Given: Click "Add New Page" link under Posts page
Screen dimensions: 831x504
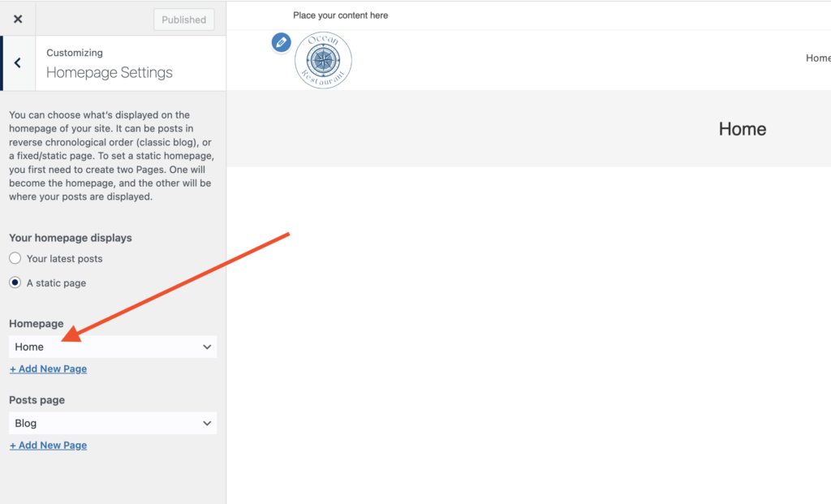Looking at the screenshot, I should (48, 445).
